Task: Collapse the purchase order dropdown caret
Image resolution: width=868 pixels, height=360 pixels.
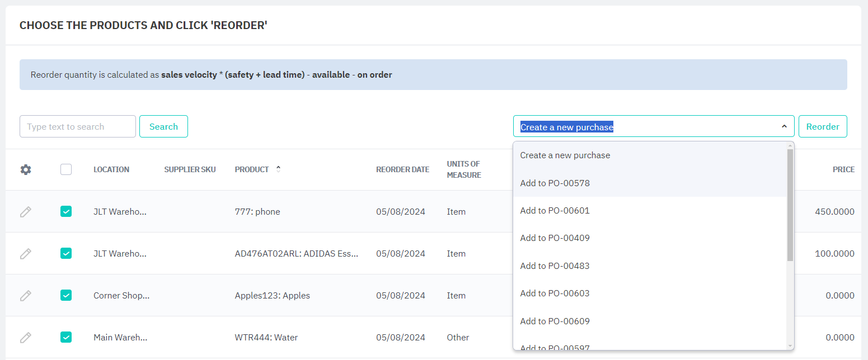Action: coord(784,127)
